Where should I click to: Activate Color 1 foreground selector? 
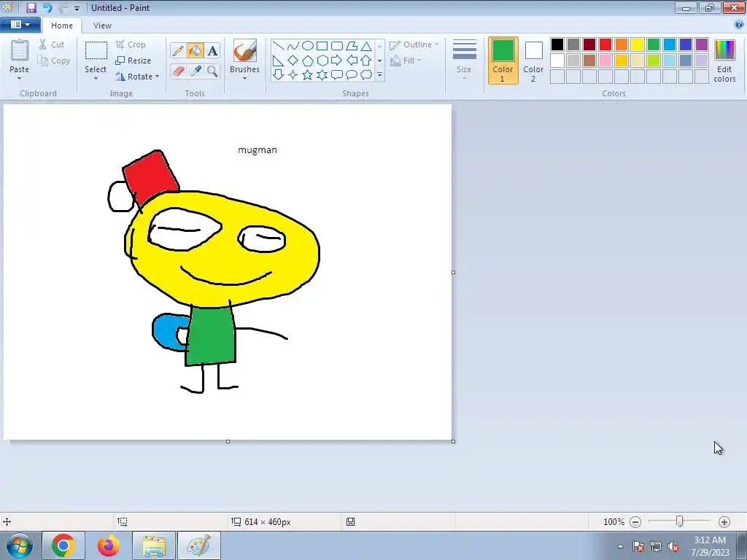tap(503, 61)
